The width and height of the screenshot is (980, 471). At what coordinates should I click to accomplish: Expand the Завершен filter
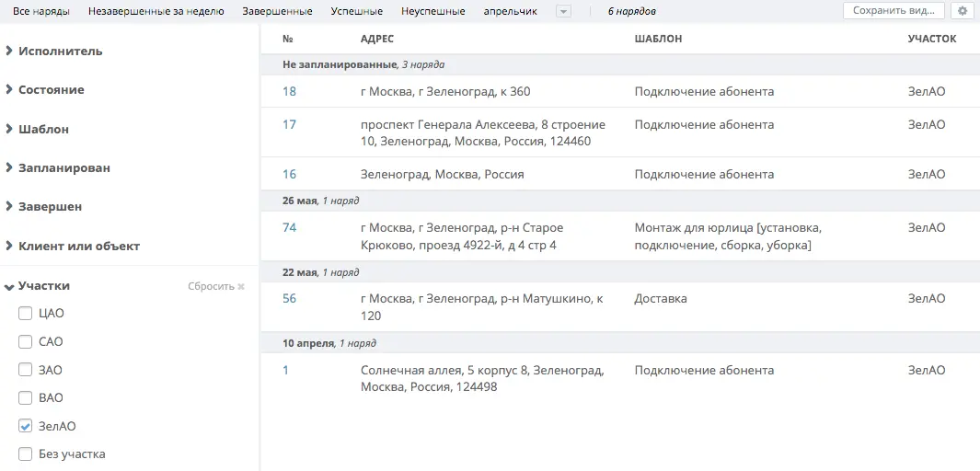(44, 207)
